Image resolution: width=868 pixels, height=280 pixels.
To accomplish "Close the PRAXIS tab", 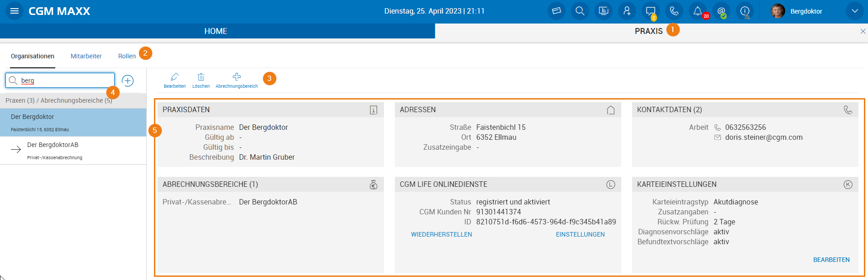I will [863, 31].
